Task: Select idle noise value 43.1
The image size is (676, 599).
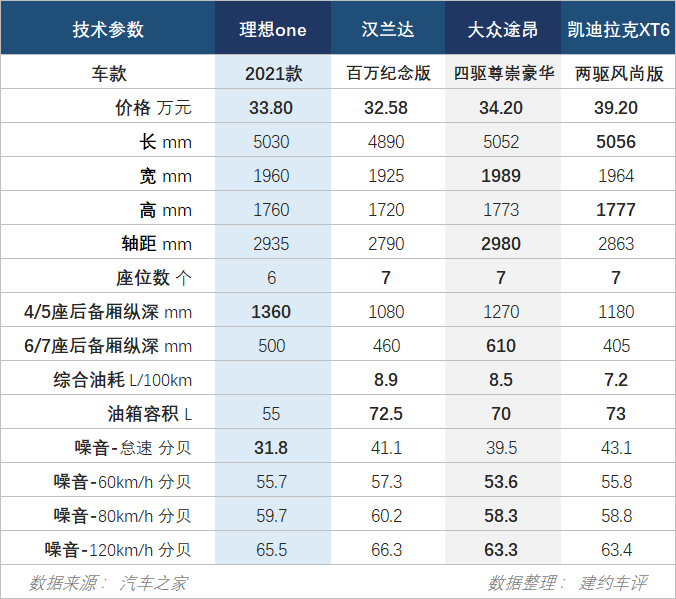Action: [616, 448]
